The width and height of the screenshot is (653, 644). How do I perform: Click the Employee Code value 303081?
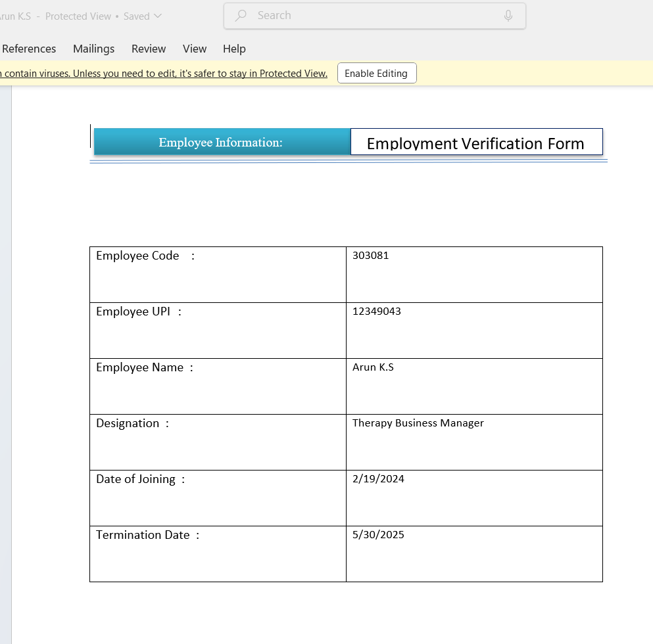[x=371, y=256]
